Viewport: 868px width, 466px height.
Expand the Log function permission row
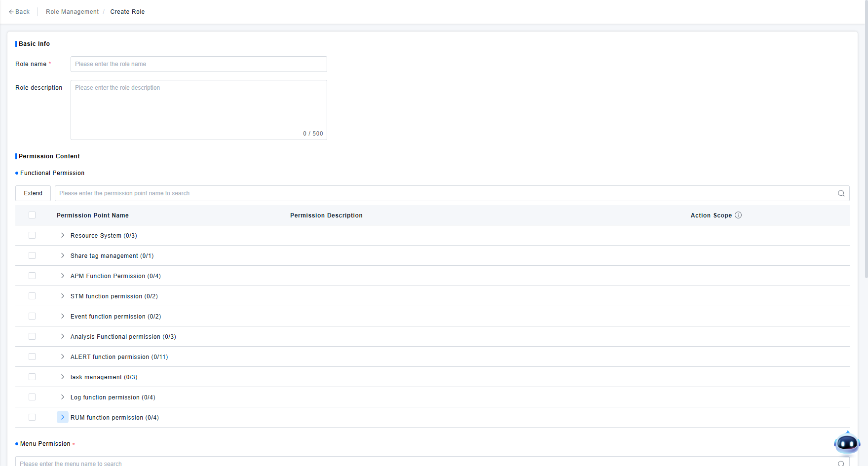[63, 397]
